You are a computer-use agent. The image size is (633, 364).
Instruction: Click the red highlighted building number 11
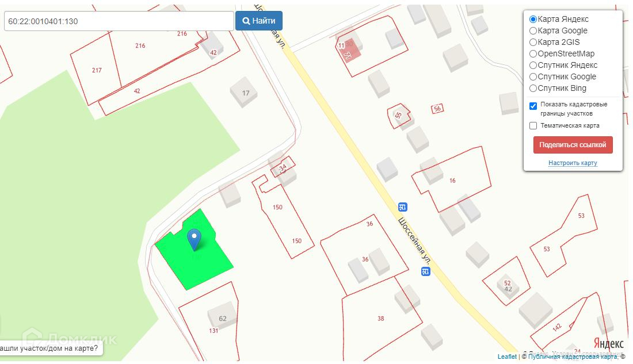(x=349, y=49)
